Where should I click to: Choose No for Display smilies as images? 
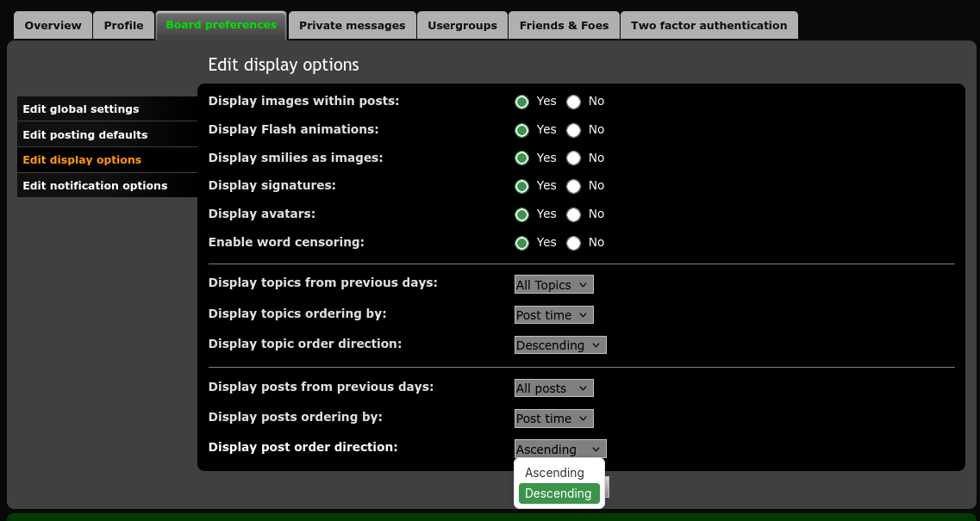[574, 158]
